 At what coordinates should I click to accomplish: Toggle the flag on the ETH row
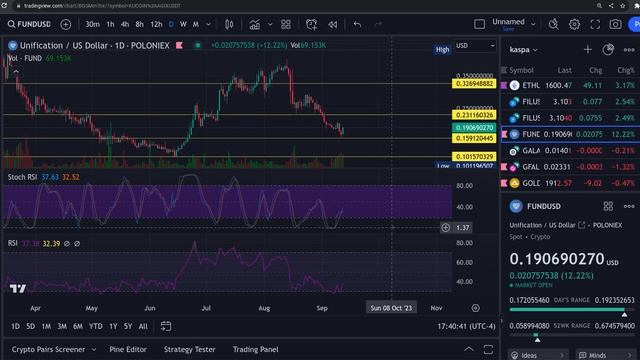point(504,85)
